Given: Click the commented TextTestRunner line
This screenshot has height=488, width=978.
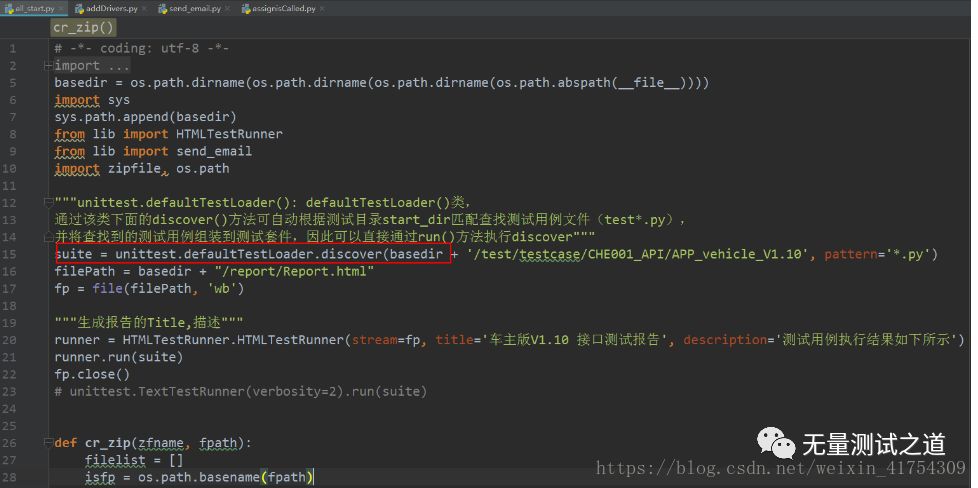Looking at the screenshot, I should (241, 392).
